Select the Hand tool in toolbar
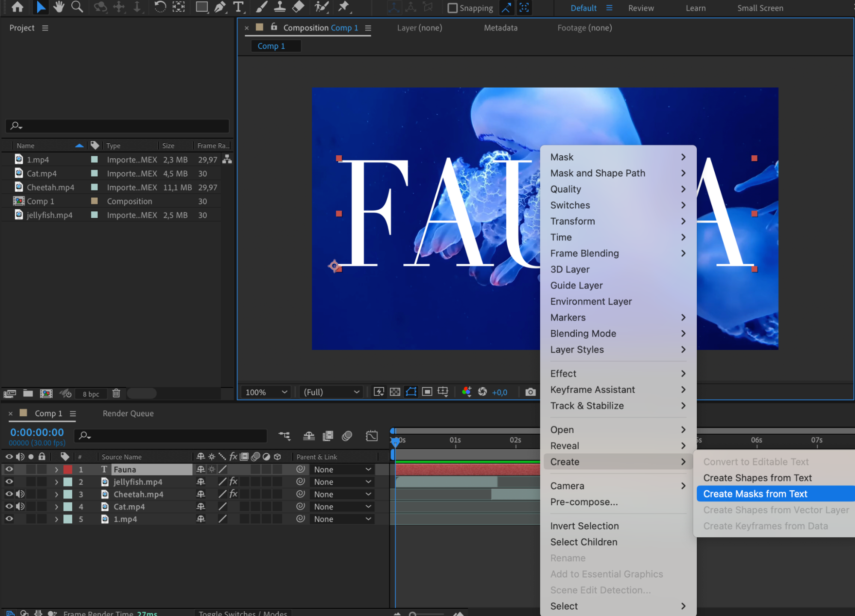Image resolution: width=855 pixels, height=616 pixels. coord(59,7)
